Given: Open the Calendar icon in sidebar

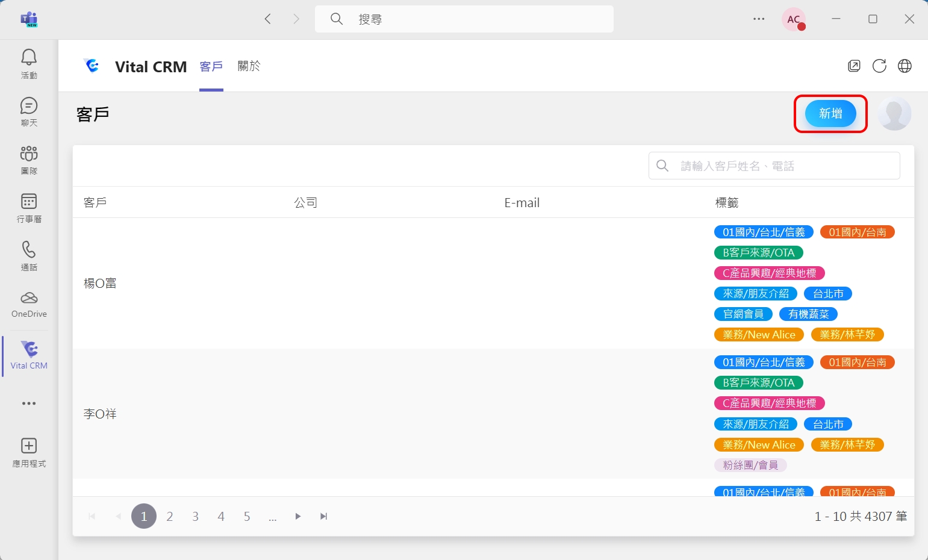Looking at the screenshot, I should pos(29,208).
